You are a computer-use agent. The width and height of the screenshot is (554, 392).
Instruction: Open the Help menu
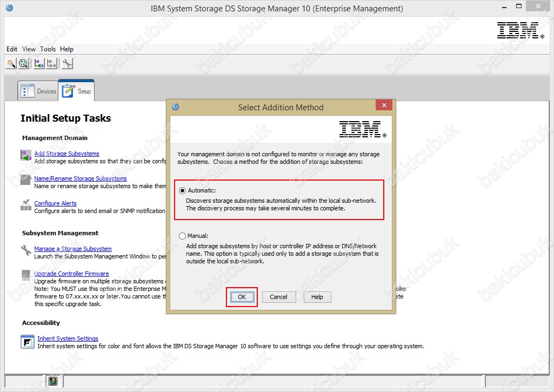pos(66,49)
